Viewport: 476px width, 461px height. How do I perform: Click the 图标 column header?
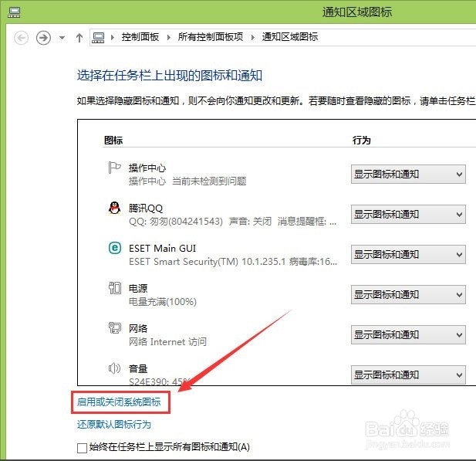pyautogui.click(x=113, y=140)
